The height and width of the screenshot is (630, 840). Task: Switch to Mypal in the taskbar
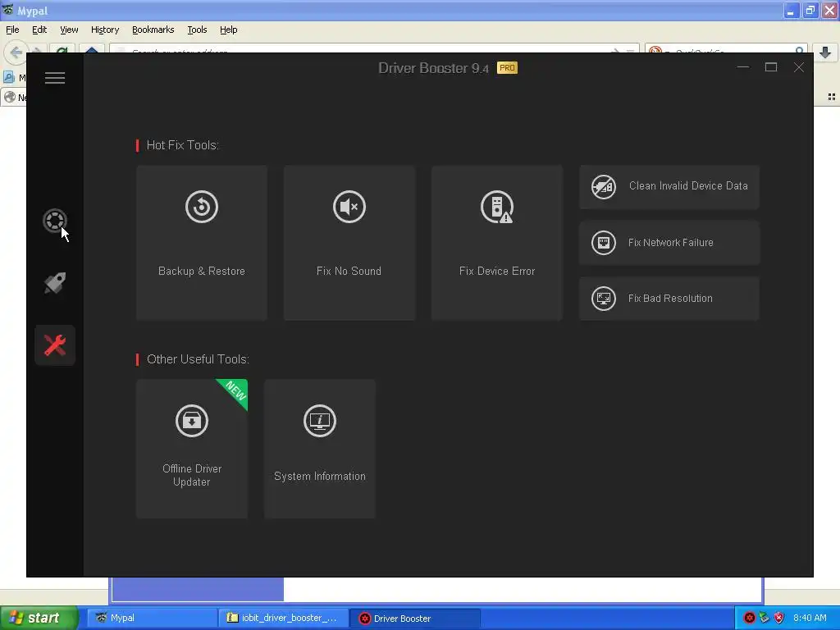pos(152,619)
